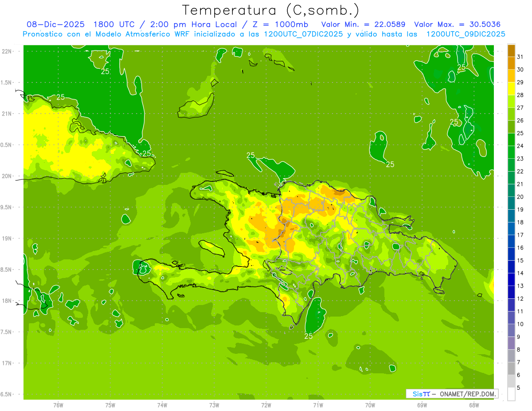
Task: Click the legend value "6"
Action: [518, 375]
